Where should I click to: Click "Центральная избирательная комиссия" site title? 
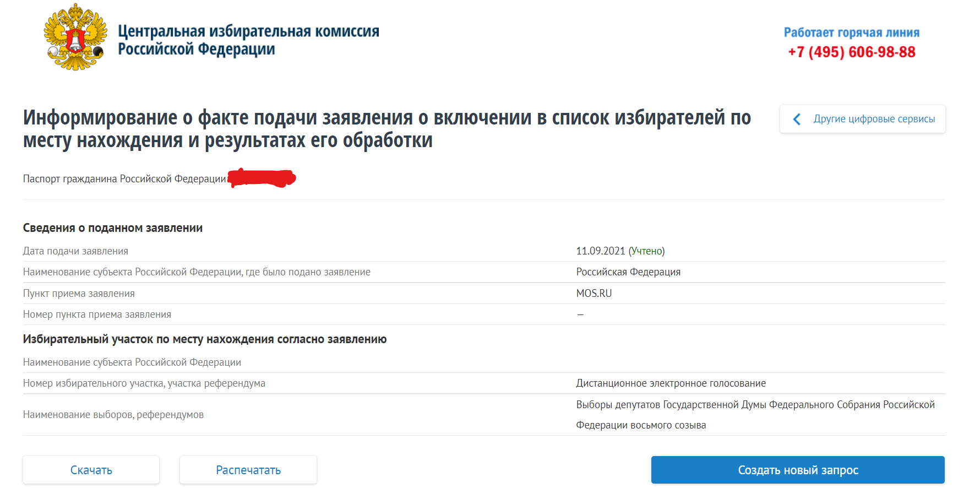248,31
